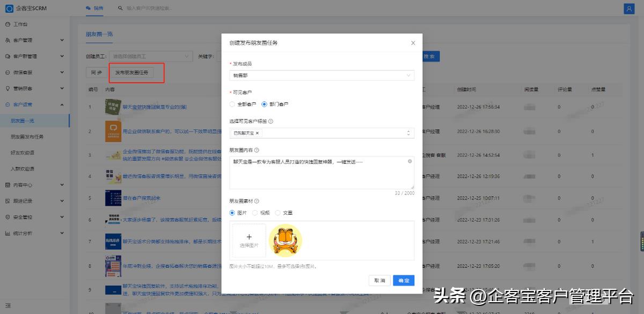Image resolution: width=644 pixels, height=314 pixels.
Task: Select the 文章 option under 朋友圈素材
Action: click(277, 212)
